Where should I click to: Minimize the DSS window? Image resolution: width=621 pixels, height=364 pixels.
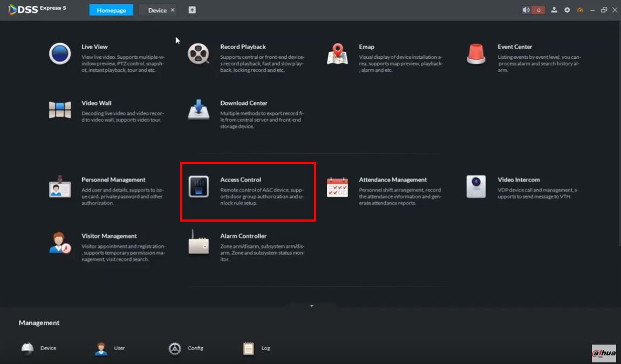point(592,10)
